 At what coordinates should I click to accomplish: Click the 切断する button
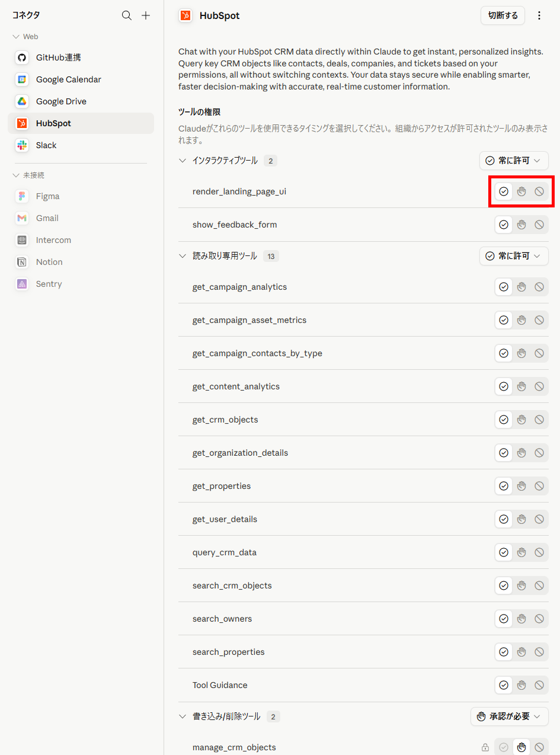pyautogui.click(x=503, y=15)
